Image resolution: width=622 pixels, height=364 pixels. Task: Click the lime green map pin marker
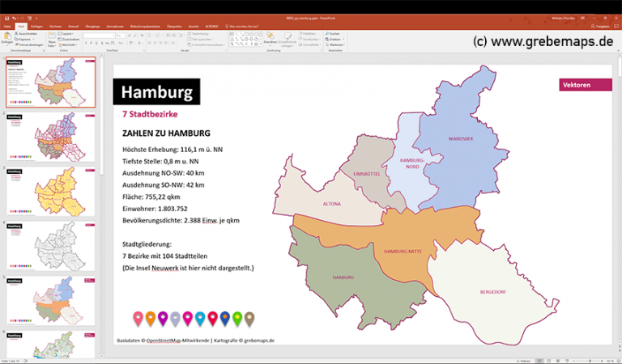click(237, 319)
